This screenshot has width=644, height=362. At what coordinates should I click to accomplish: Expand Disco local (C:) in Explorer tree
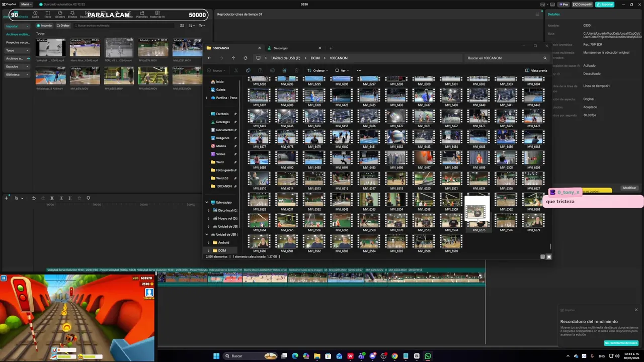(x=209, y=210)
